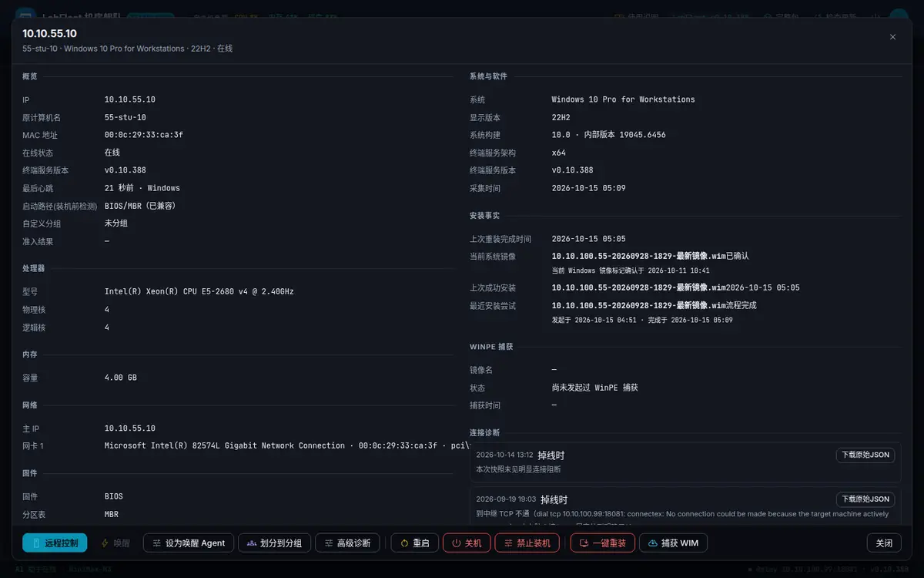
Task: Click the 唤醒 wake button
Action: 115,543
